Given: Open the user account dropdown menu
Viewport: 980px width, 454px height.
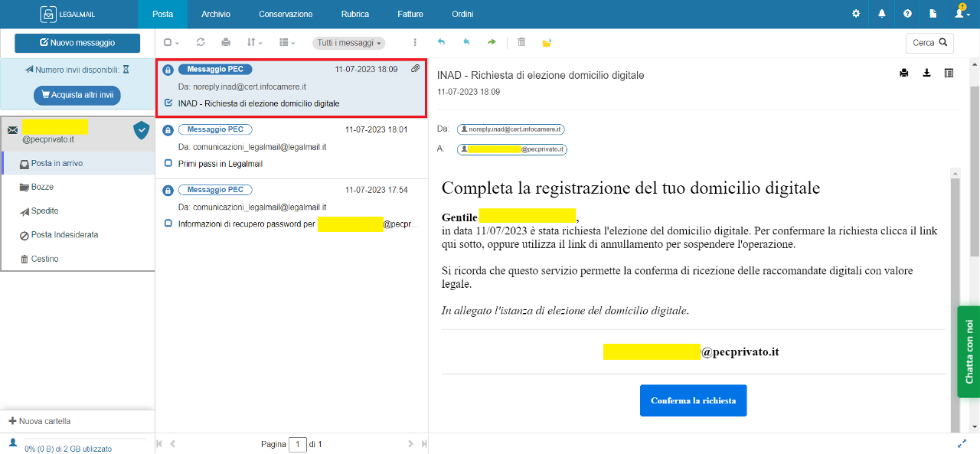Looking at the screenshot, I should 962,14.
